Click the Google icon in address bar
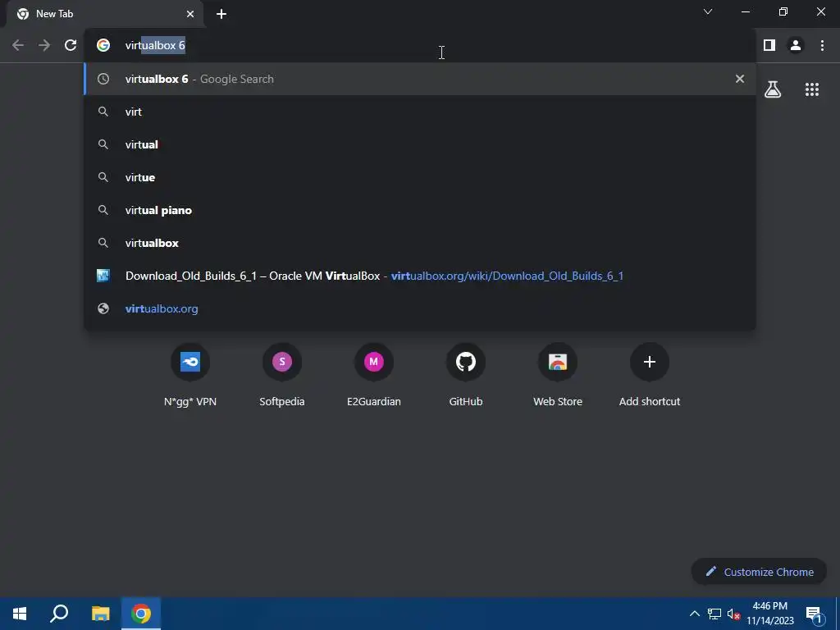Screen dimensions: 840x630 tap(103, 46)
